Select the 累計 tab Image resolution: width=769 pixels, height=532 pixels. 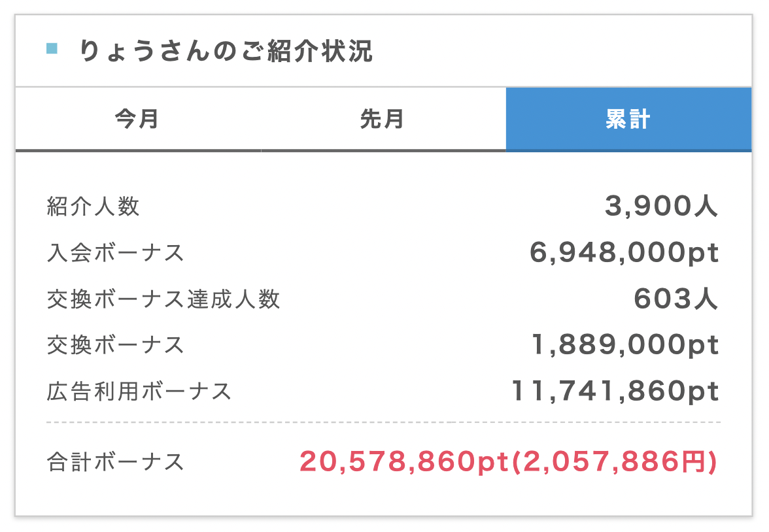629,119
